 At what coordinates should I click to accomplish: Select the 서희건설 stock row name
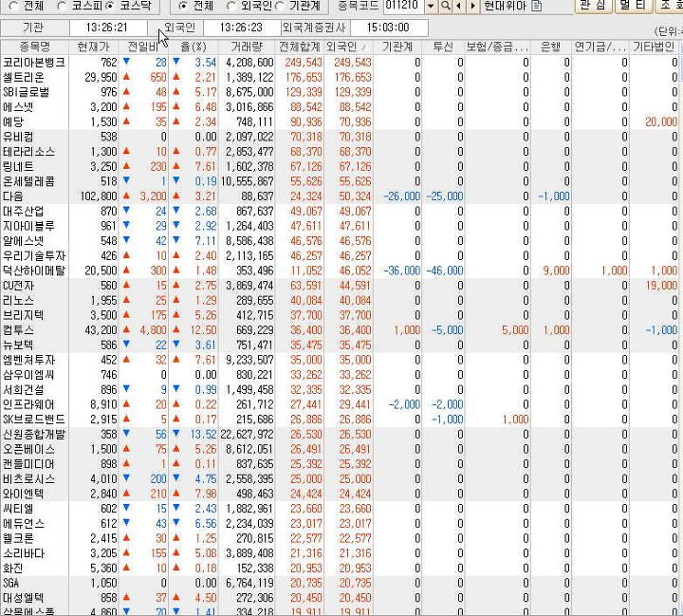pyautogui.click(x=24, y=389)
